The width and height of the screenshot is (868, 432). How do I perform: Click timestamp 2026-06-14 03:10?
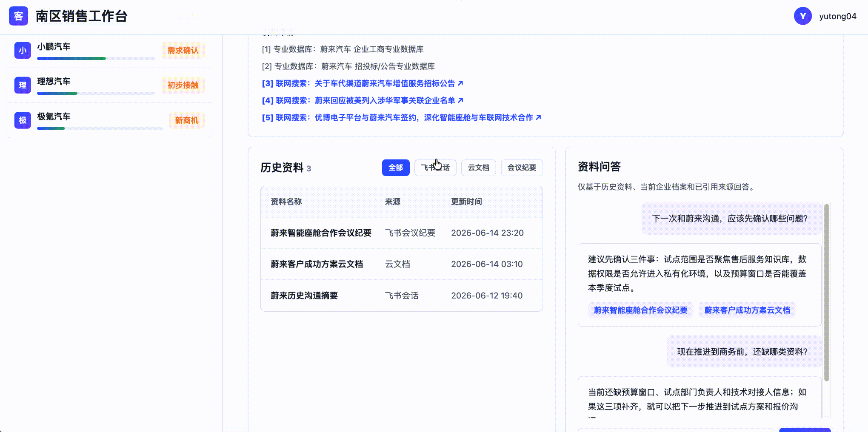pos(487,264)
